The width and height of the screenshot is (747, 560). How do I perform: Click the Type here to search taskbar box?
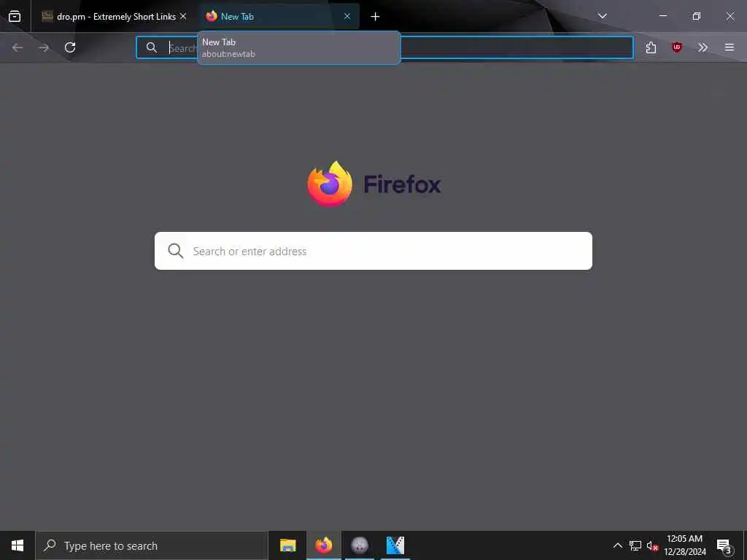pyautogui.click(x=152, y=545)
